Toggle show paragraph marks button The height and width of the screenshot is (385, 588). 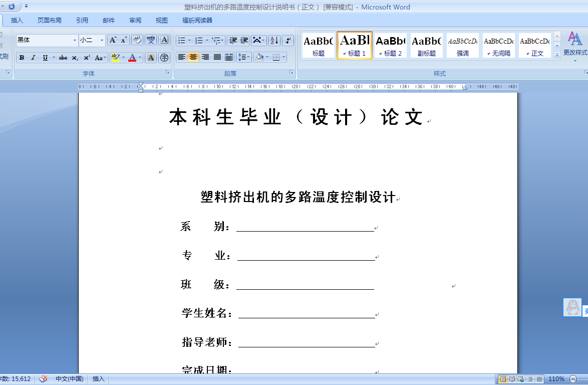click(288, 40)
